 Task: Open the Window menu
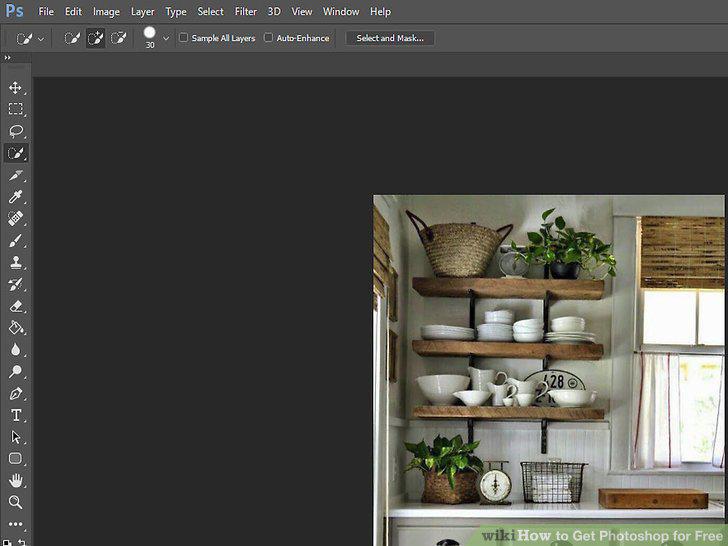pyautogui.click(x=341, y=12)
